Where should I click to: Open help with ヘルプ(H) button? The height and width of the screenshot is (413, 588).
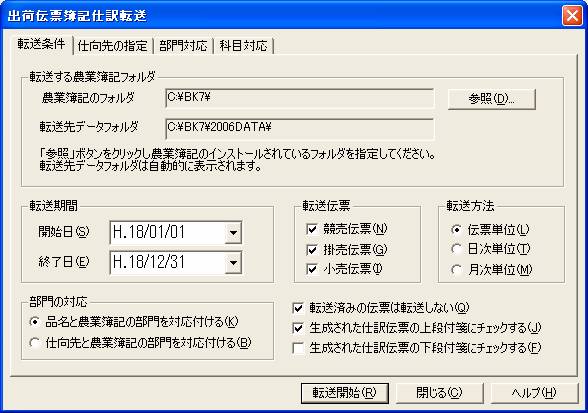click(x=534, y=393)
